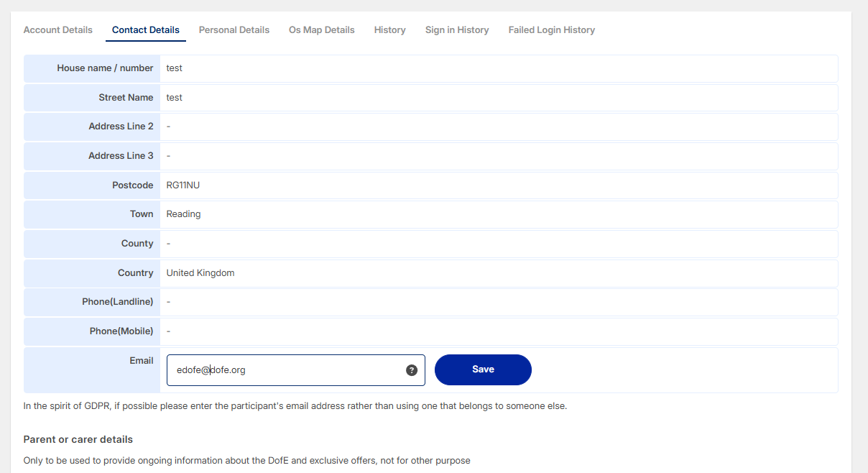This screenshot has width=868, height=473.
Task: Click the email help question mark icon
Action: click(412, 370)
